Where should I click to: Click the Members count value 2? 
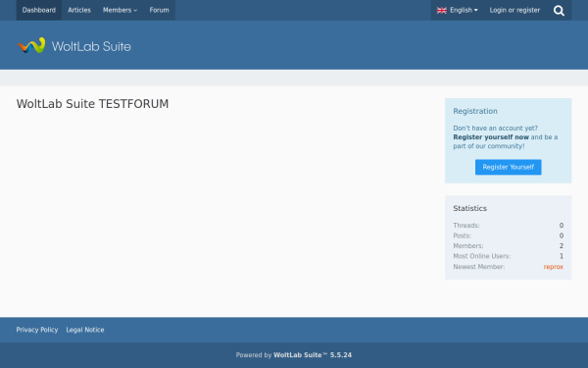(x=562, y=246)
